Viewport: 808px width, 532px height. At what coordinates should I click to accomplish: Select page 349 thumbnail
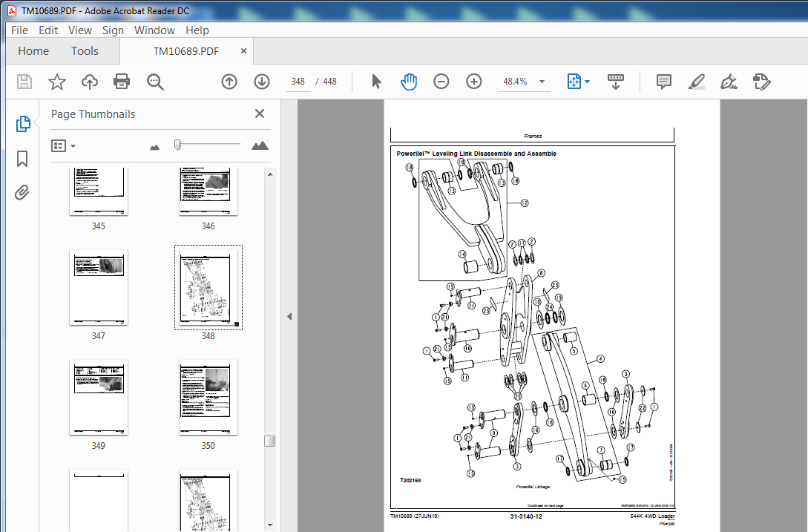pyautogui.click(x=99, y=398)
